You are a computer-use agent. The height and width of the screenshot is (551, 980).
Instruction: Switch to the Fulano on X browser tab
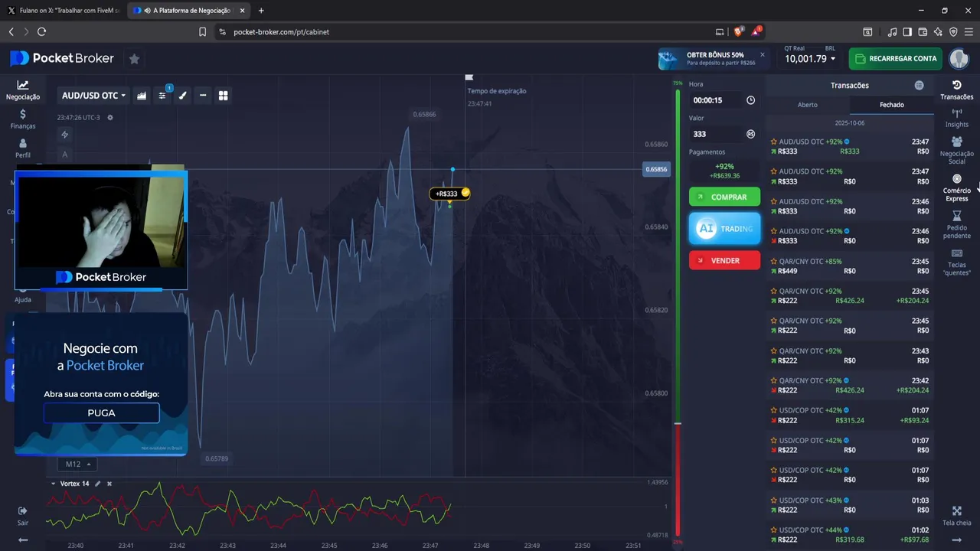(x=63, y=11)
